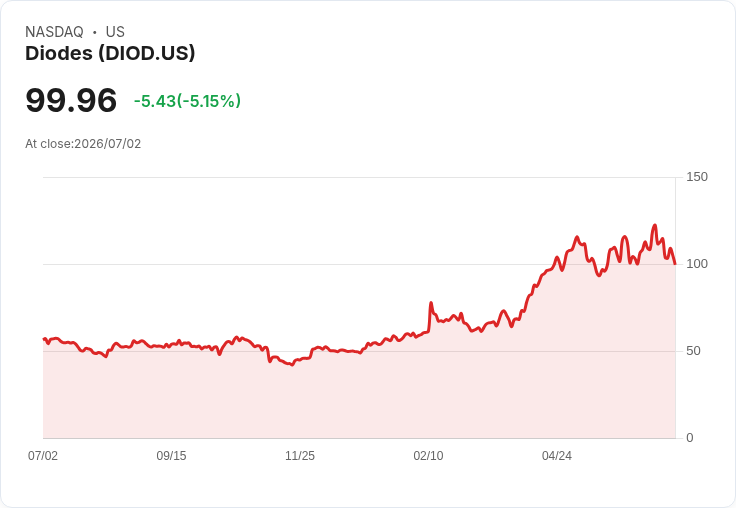
Task: Click the 100 y-axis value label
Action: (x=697, y=264)
